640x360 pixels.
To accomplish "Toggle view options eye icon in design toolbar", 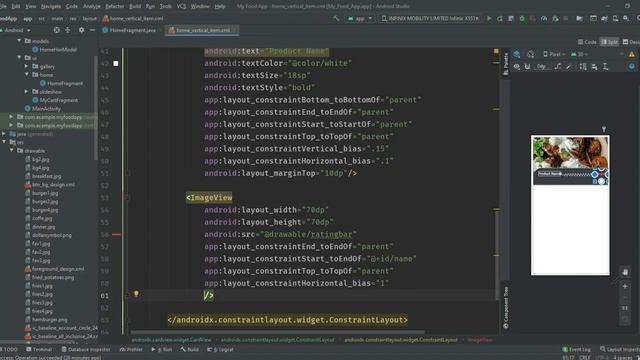I will coord(517,67).
